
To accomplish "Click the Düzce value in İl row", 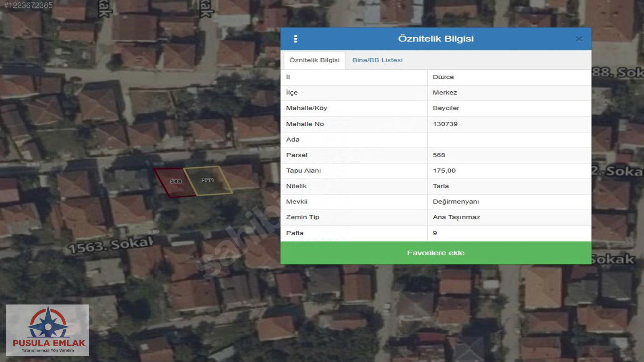I will 443,77.
